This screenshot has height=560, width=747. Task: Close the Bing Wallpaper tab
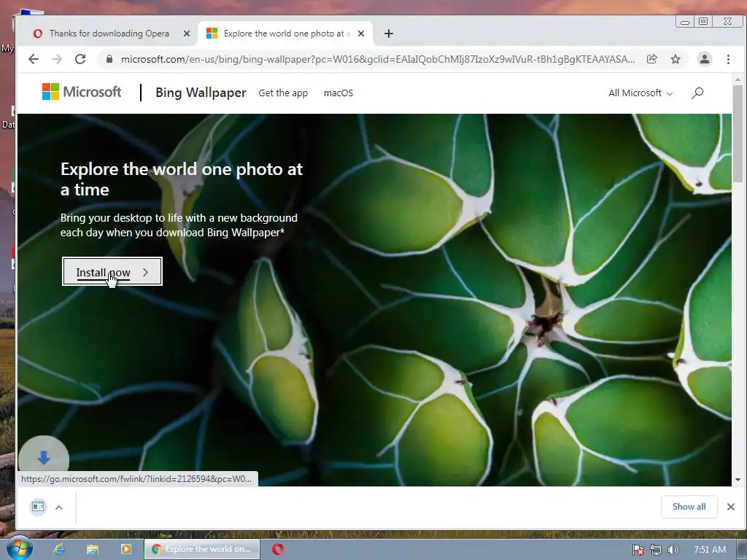[361, 34]
